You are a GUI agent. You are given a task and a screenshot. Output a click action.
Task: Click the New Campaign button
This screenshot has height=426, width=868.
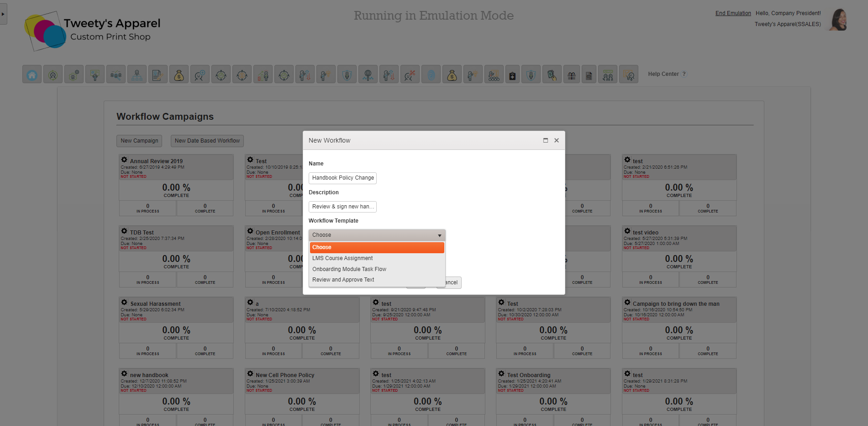[139, 141]
